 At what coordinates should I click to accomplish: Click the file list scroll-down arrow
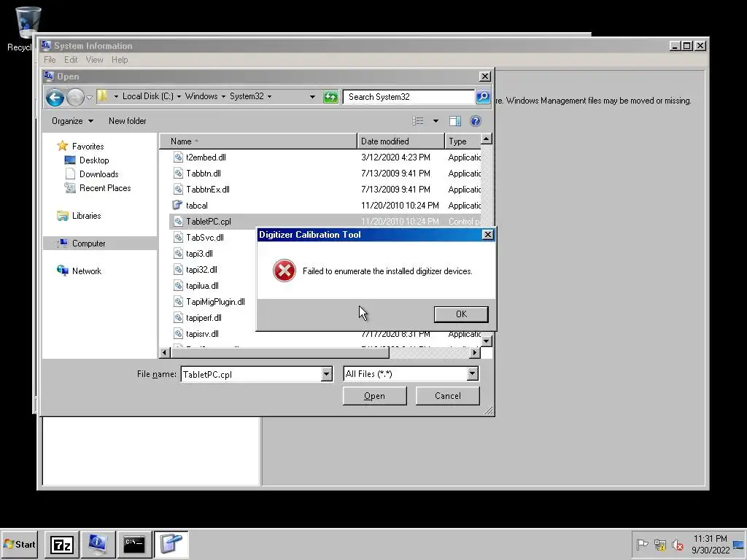tap(487, 341)
